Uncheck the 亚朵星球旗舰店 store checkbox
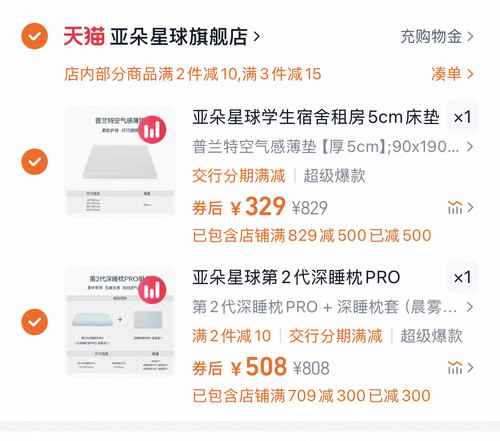 pyautogui.click(x=35, y=36)
